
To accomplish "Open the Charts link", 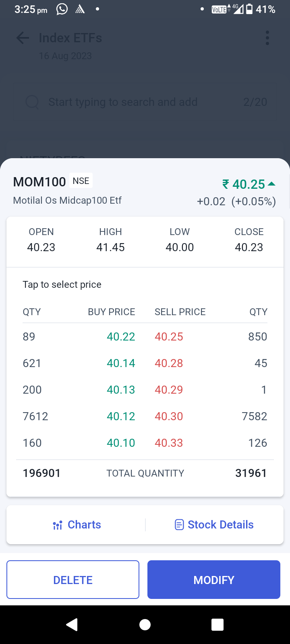I will pos(84,525).
